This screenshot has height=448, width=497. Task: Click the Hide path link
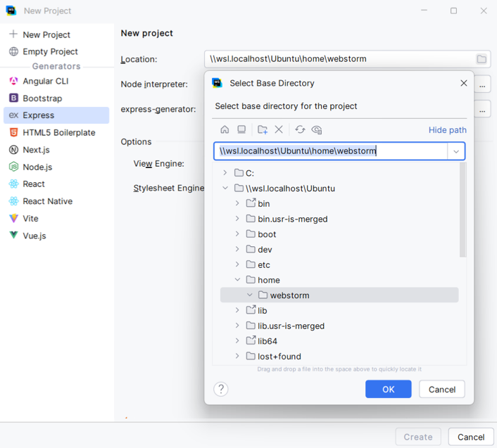(x=447, y=130)
